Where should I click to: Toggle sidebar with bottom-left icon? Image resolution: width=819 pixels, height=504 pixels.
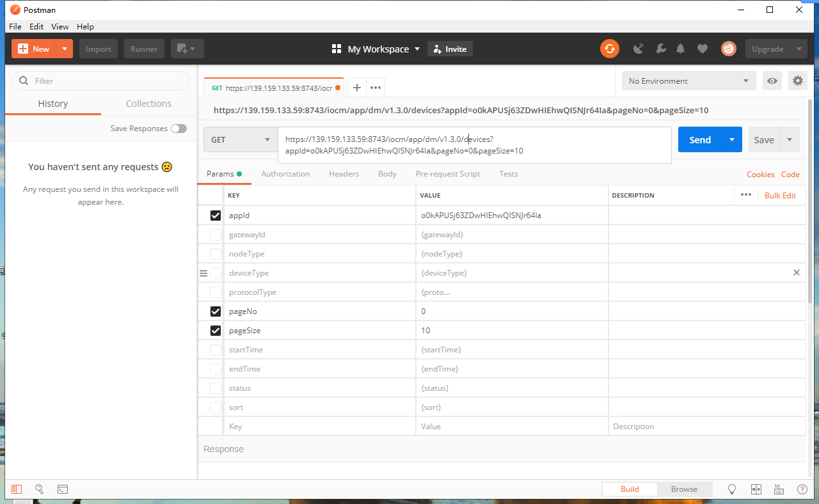click(17, 489)
